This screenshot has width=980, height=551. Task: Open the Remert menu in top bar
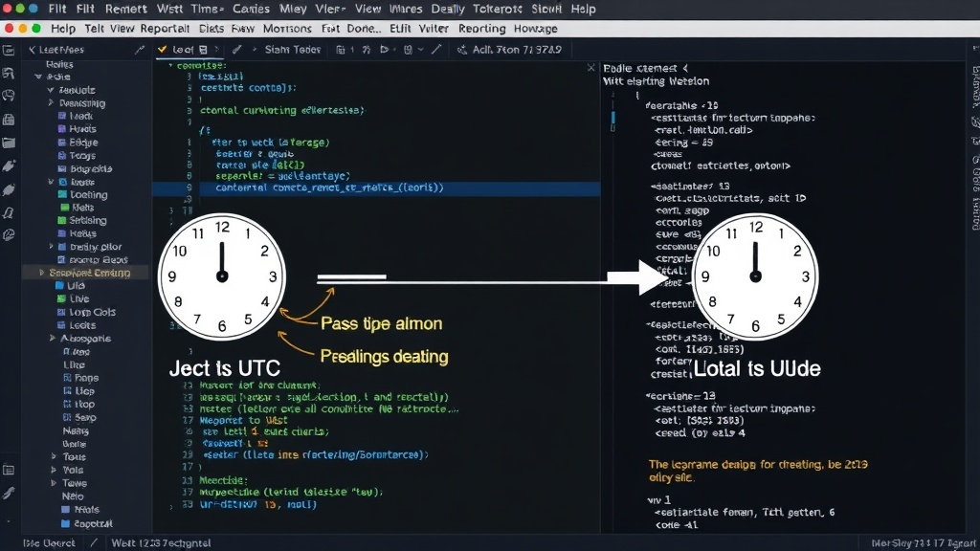point(125,9)
